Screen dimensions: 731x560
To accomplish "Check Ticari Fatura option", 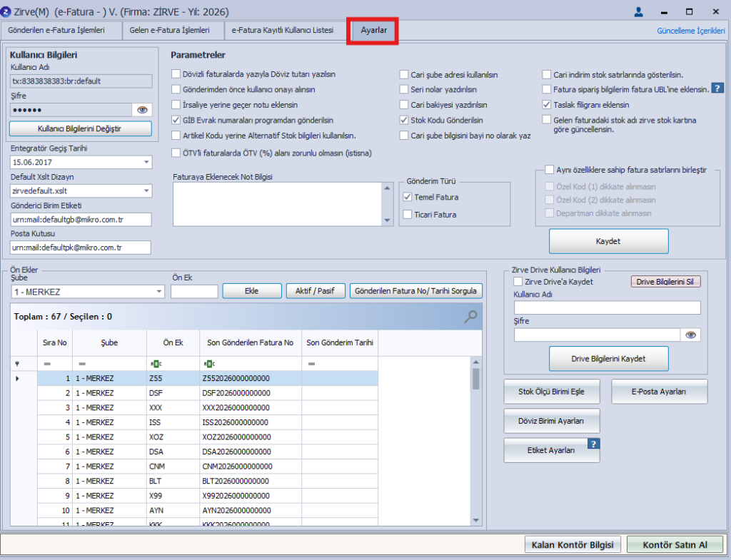I will point(408,214).
